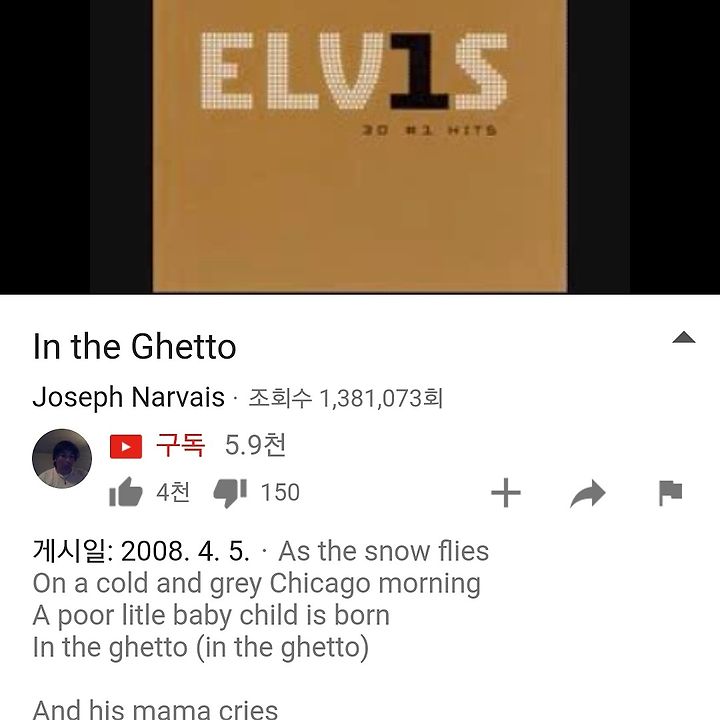Click the red YouTube subscribe icon
Screen dimensions: 720x720
(126, 446)
